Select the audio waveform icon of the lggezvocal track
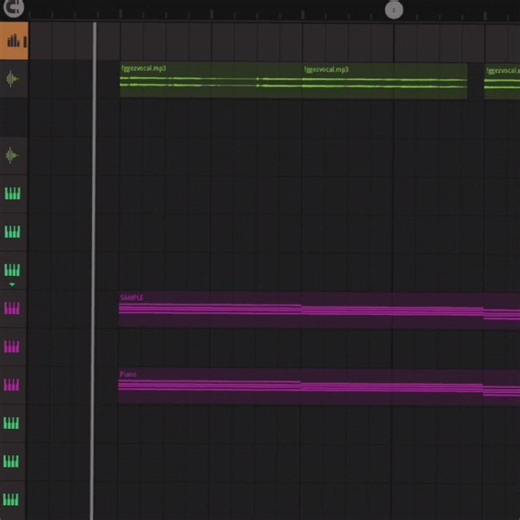The image size is (520, 520). [x=13, y=79]
